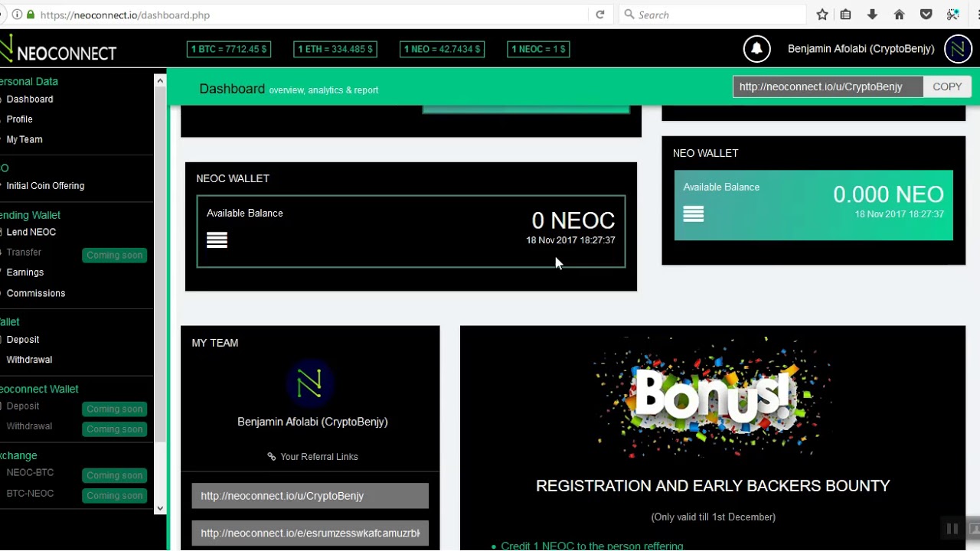The height and width of the screenshot is (551, 980).
Task: Open Wallet Deposit page
Action: tap(23, 340)
